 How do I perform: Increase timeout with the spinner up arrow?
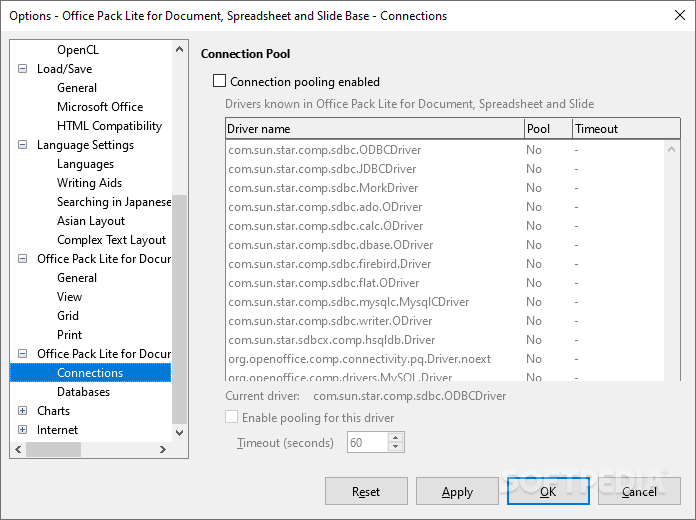pos(395,437)
